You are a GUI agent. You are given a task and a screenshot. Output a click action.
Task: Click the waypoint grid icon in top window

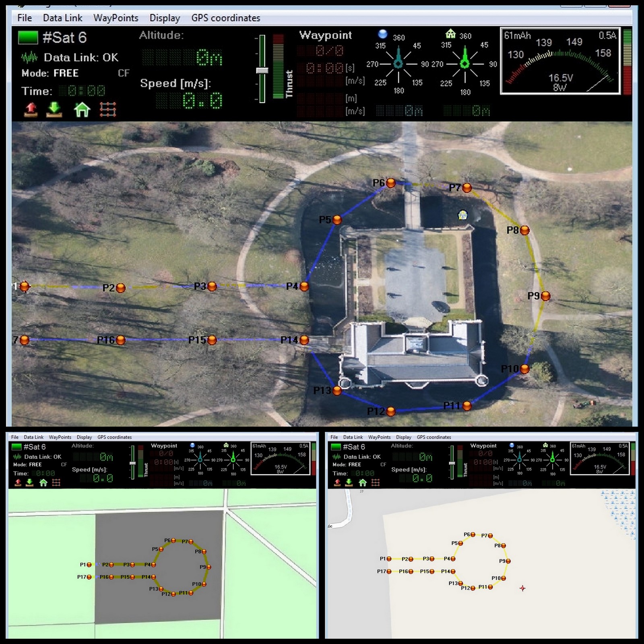(x=107, y=109)
